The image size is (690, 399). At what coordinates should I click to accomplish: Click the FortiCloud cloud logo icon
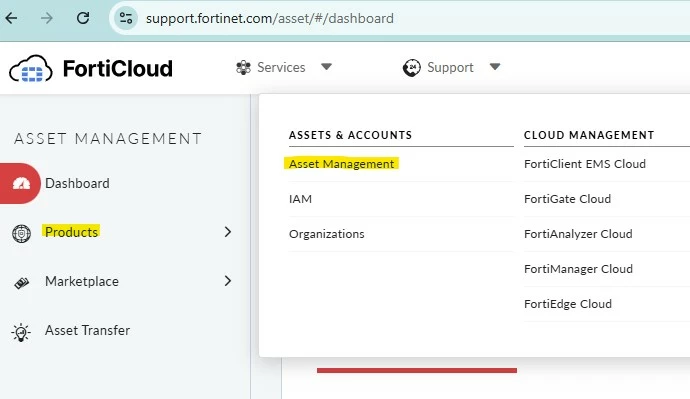click(31, 69)
